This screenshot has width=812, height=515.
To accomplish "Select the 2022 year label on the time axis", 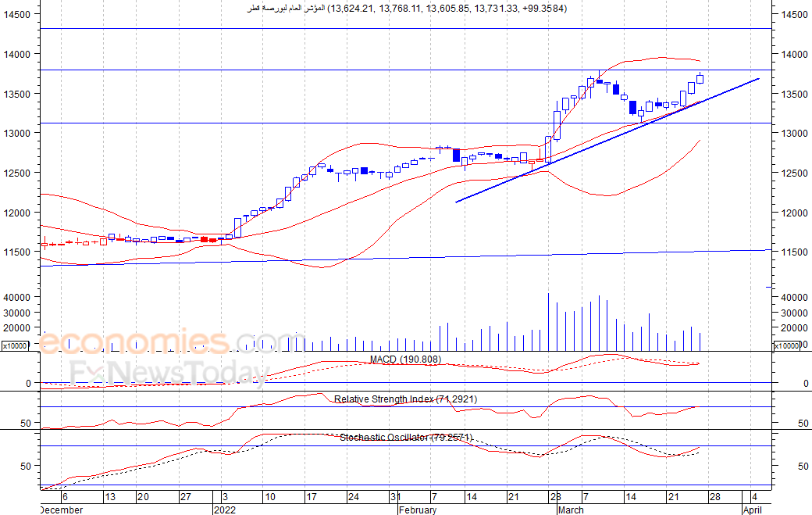I will click(x=225, y=510).
